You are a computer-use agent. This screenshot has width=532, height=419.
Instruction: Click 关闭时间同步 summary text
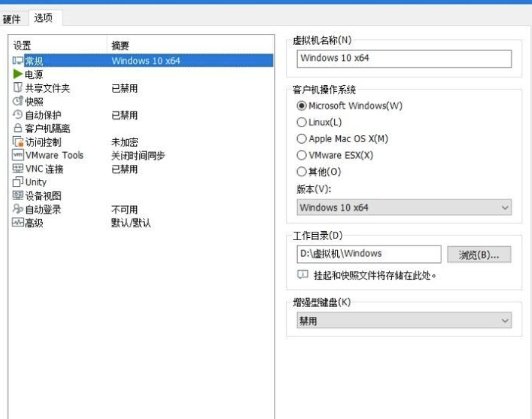[138, 156]
